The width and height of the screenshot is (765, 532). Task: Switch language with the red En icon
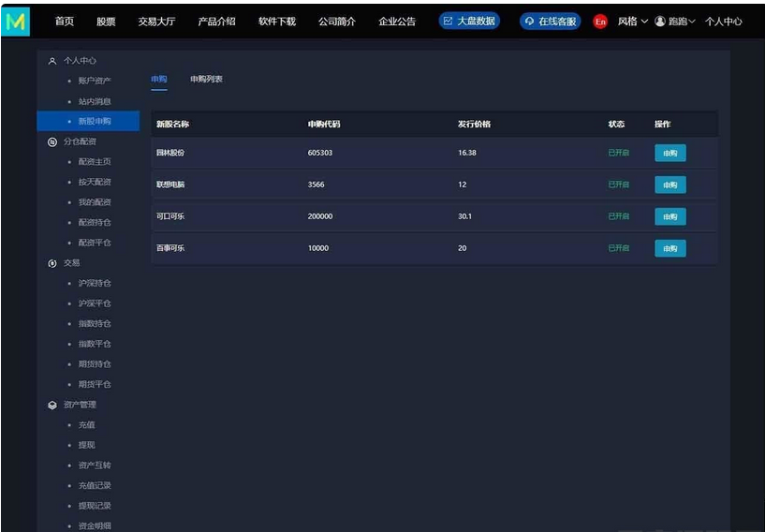coord(600,22)
